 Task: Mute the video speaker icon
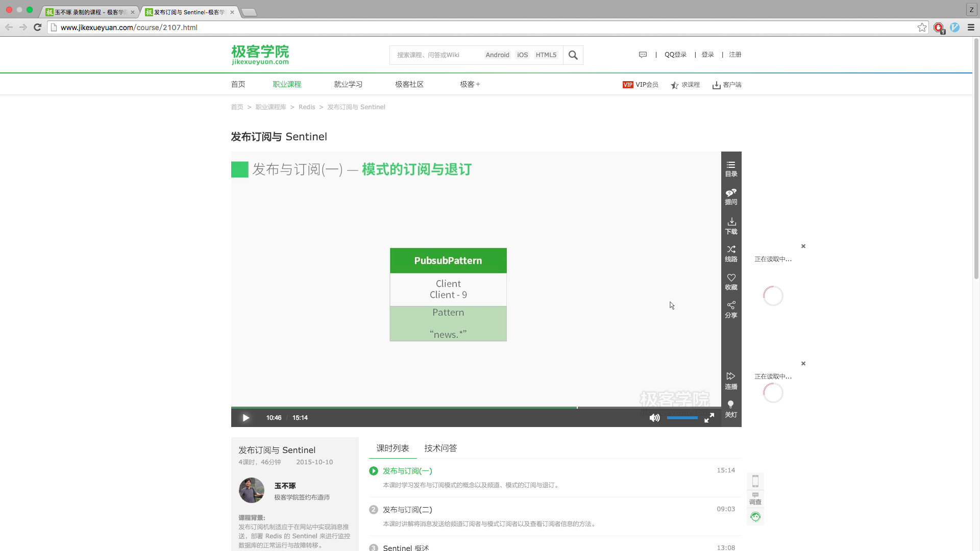pos(654,418)
